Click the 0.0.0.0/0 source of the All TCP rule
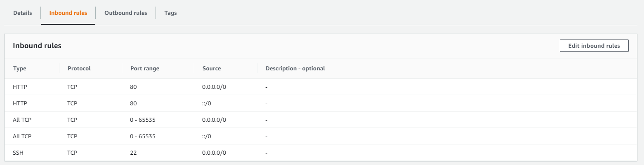This screenshot has height=165, width=644. pos(214,120)
